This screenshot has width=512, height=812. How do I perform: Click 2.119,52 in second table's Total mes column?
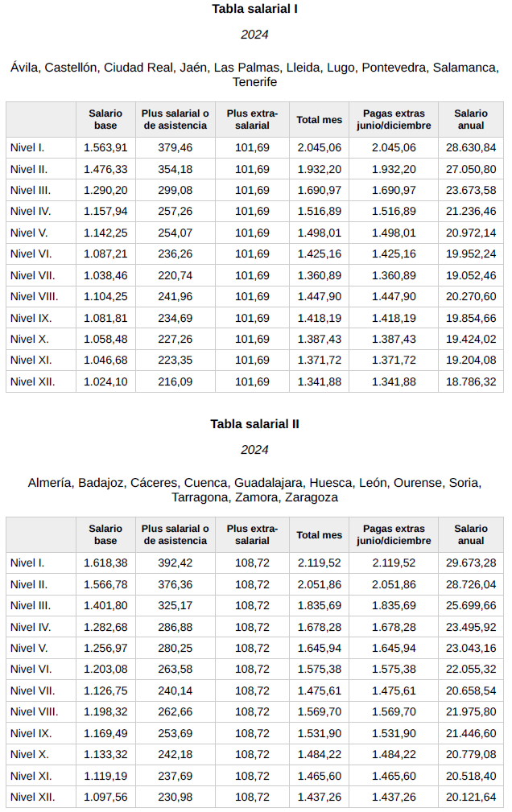coord(319,563)
